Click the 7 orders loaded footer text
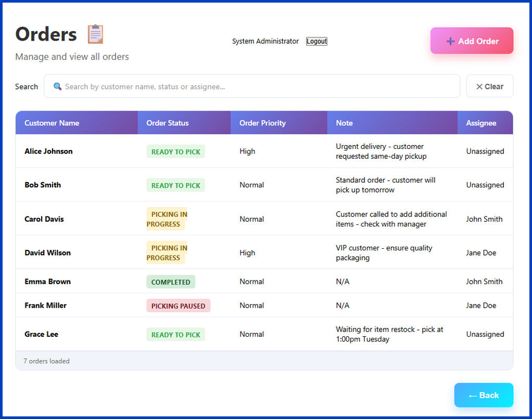 pyautogui.click(x=46, y=361)
